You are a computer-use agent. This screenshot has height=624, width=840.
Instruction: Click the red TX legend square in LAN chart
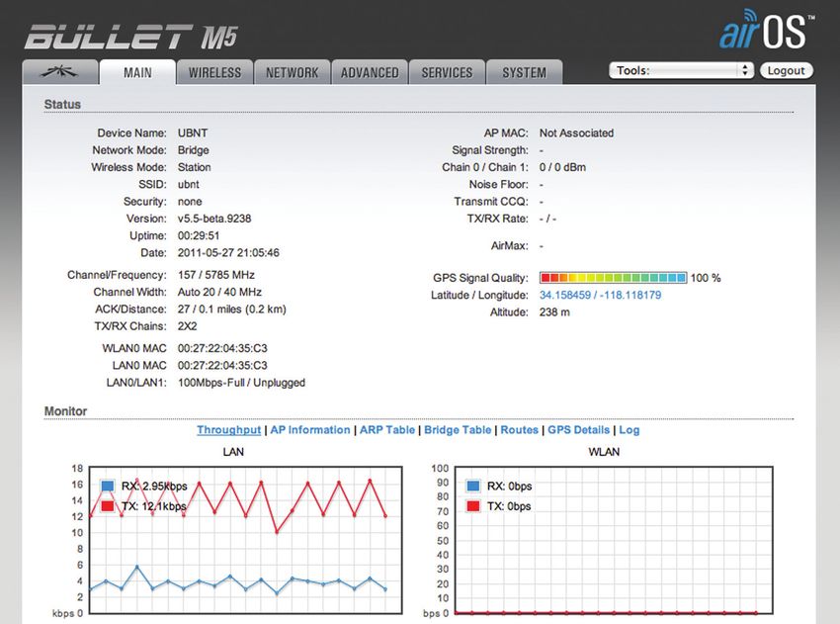click(x=108, y=505)
